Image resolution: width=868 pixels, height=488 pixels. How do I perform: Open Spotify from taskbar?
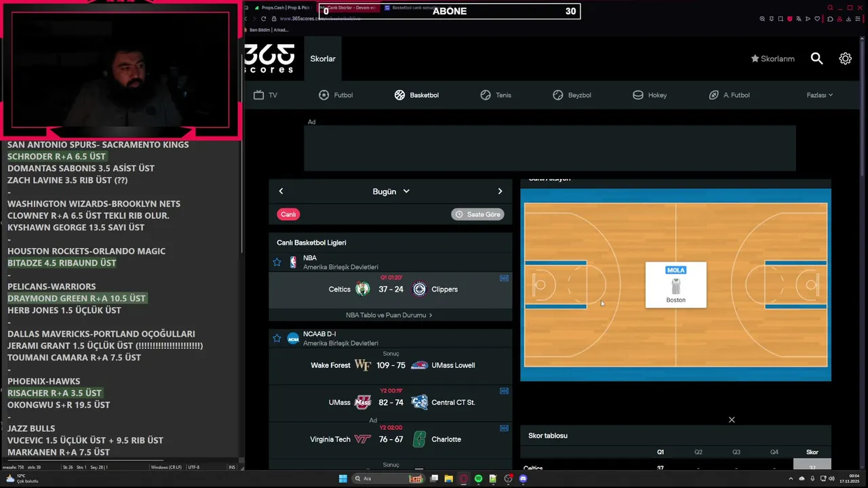[478, 479]
